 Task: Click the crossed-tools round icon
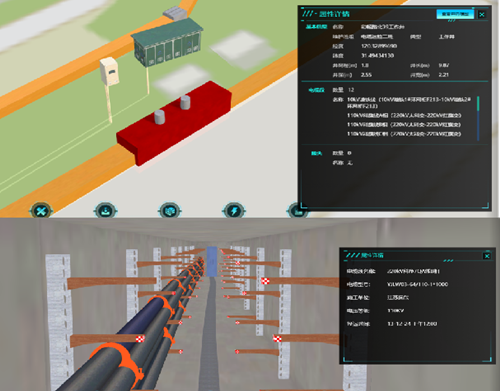click(41, 211)
